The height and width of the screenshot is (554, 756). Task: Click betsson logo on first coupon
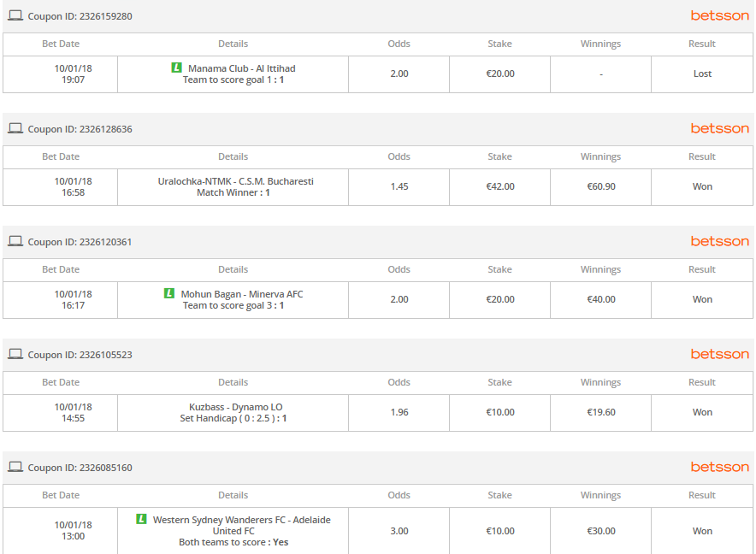point(720,16)
